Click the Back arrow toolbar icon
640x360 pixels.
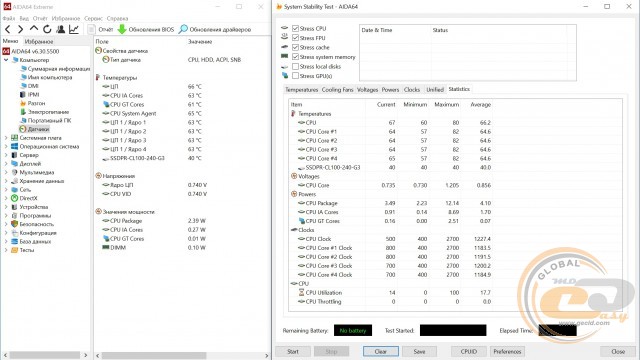click(x=8, y=29)
